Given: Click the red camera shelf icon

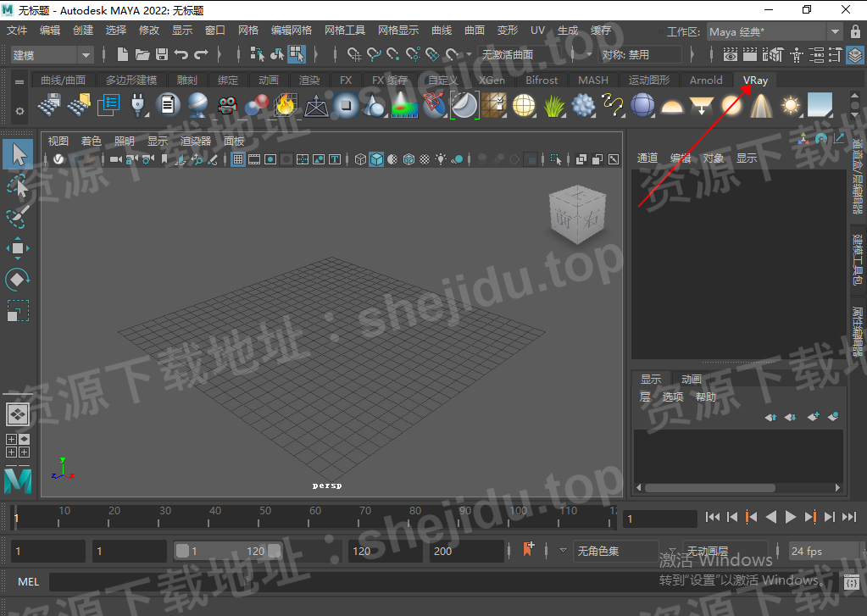Looking at the screenshot, I should click(226, 105).
